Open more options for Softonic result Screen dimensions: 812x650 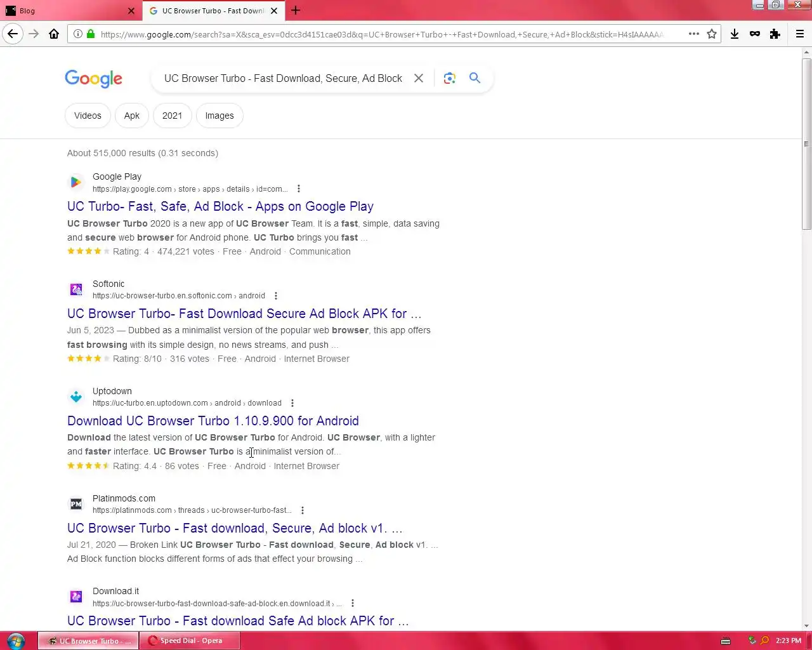(x=276, y=296)
